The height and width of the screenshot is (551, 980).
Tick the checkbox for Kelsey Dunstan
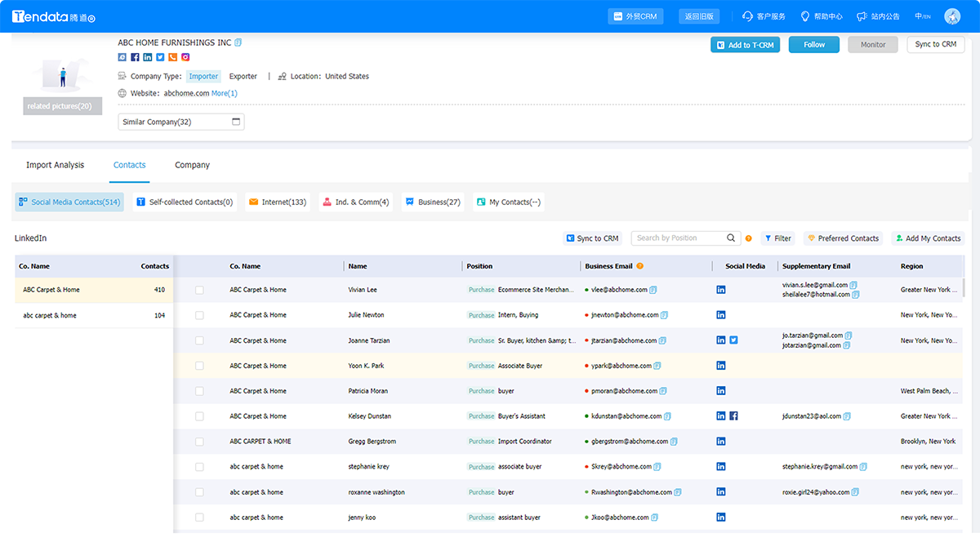click(x=199, y=416)
